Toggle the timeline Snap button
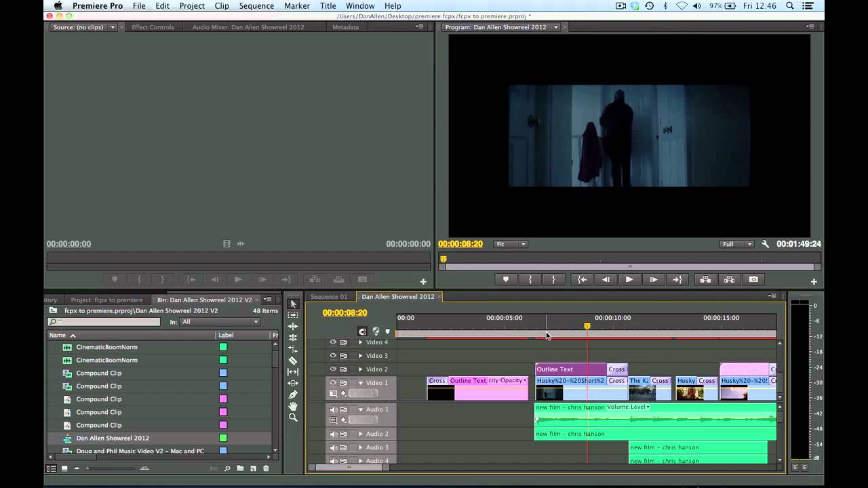 363,331
